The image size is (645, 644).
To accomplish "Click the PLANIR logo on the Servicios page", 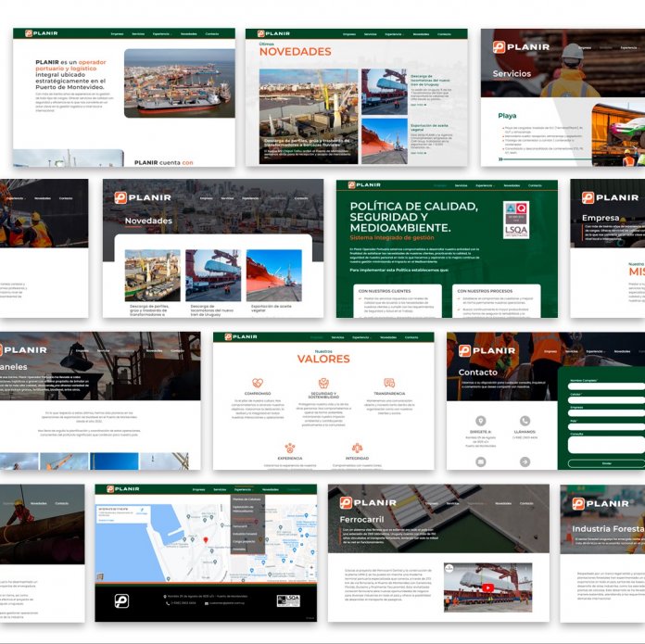I will click(521, 47).
